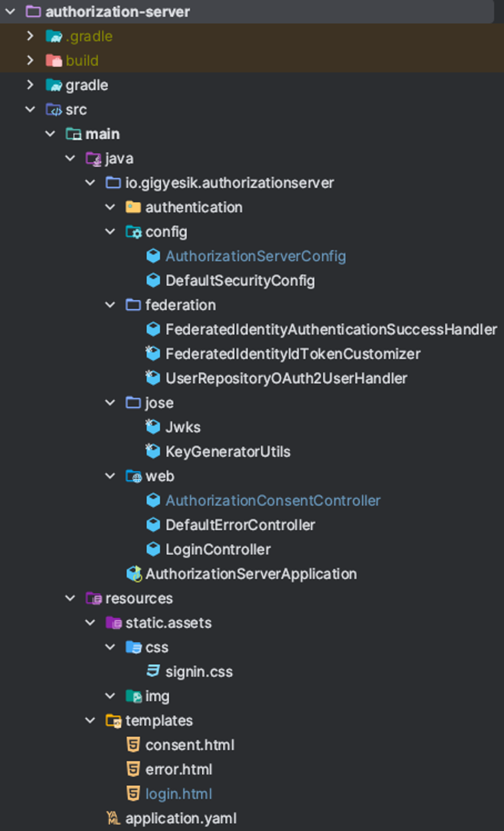504x831 pixels.
Task: Collapse the static.assets folder chevron
Action: pyautogui.click(x=90, y=623)
